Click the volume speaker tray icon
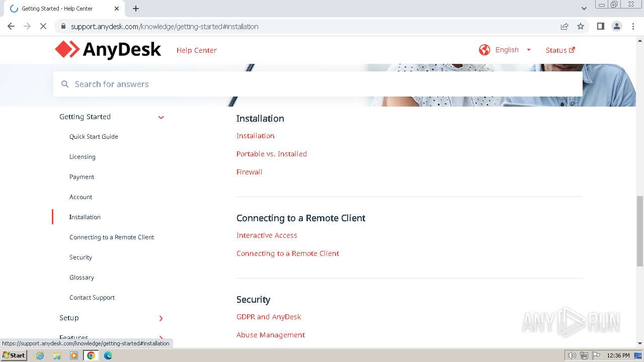This screenshot has width=644, height=362. pyautogui.click(x=572, y=355)
